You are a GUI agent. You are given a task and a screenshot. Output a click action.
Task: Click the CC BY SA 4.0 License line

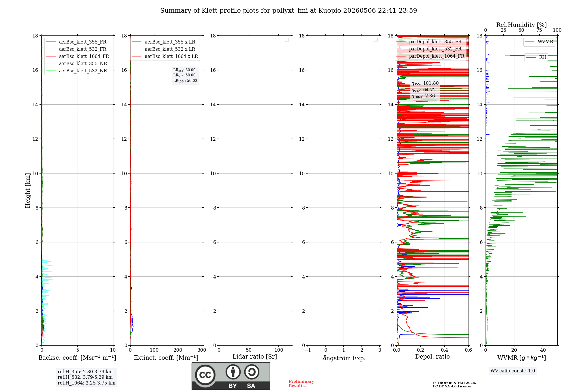click(x=452, y=387)
